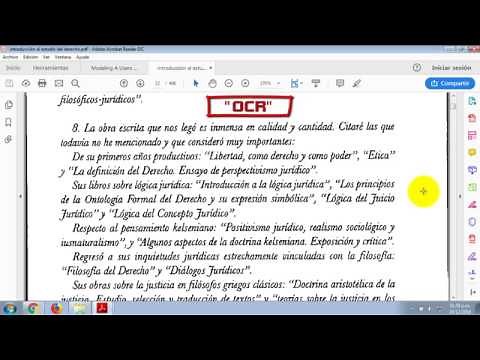Click the highlight pen tool icon

click(357, 83)
